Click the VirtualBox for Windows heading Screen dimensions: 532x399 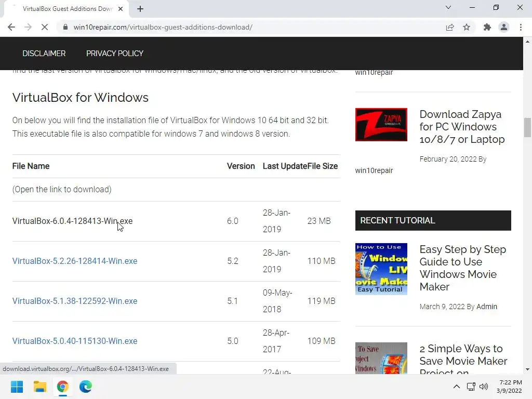pyautogui.click(x=81, y=98)
